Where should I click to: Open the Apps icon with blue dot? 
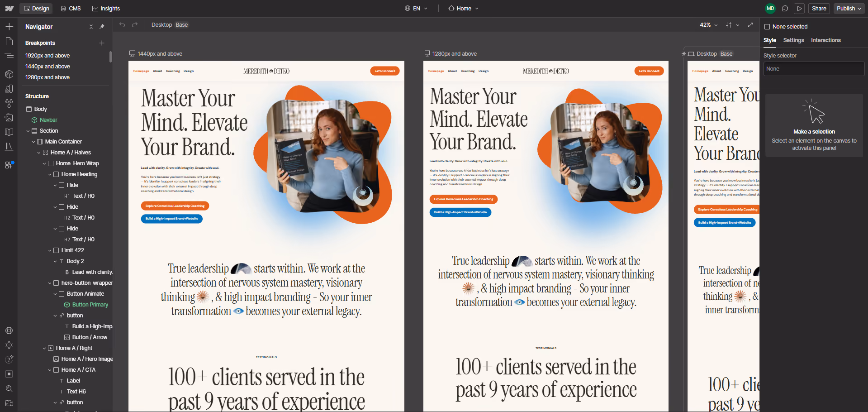click(9, 165)
